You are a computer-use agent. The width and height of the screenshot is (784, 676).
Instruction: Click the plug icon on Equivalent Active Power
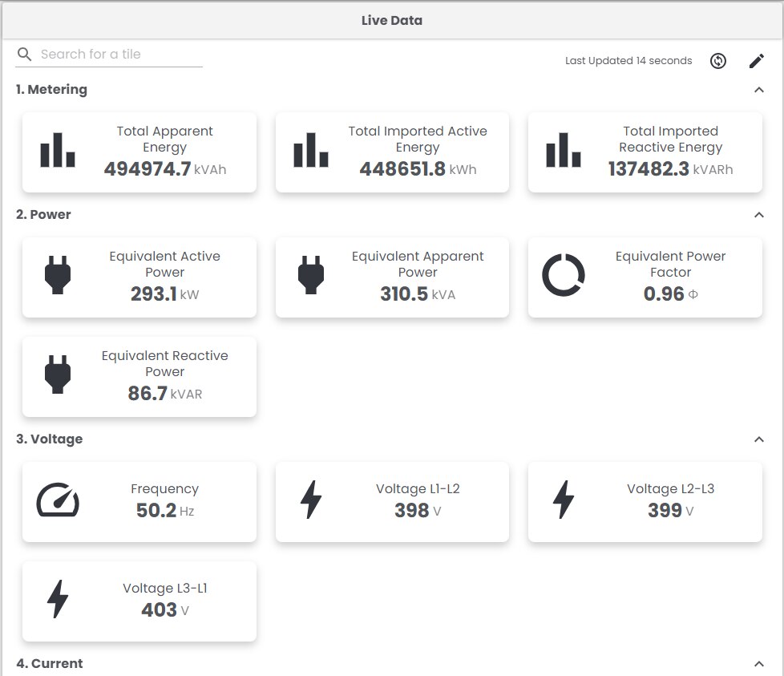[x=58, y=276]
